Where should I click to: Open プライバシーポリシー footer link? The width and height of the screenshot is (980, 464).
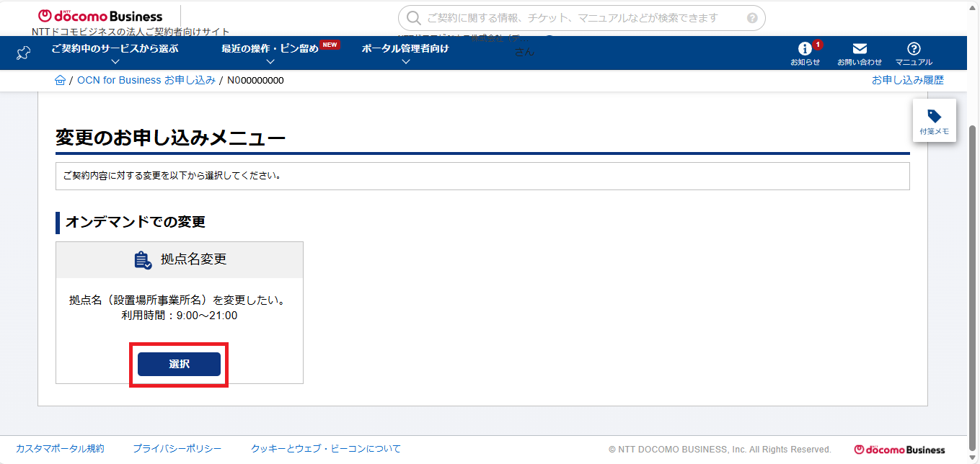(177, 448)
